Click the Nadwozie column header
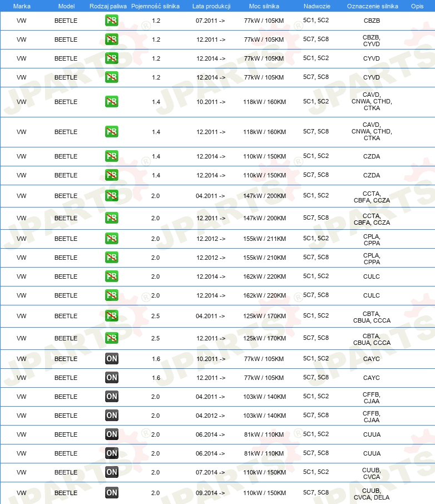 click(317, 6)
